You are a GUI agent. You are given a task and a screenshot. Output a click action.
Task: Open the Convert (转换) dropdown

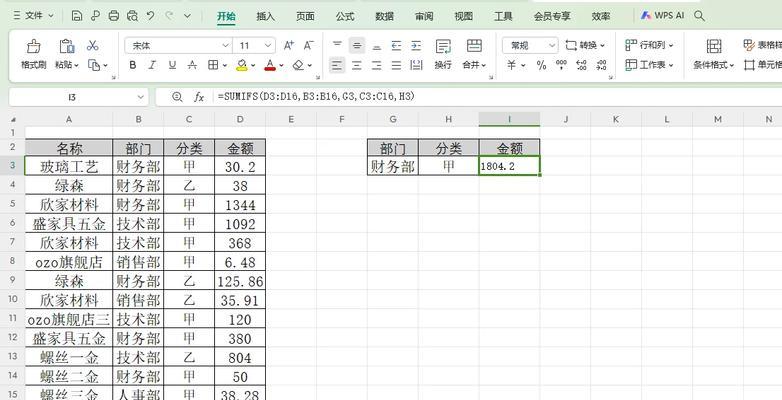pos(585,45)
